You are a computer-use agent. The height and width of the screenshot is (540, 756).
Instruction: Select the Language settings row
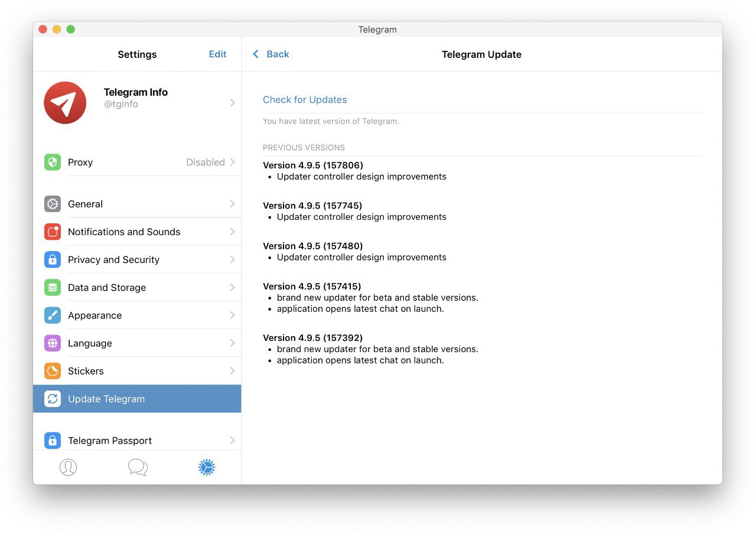coord(137,343)
